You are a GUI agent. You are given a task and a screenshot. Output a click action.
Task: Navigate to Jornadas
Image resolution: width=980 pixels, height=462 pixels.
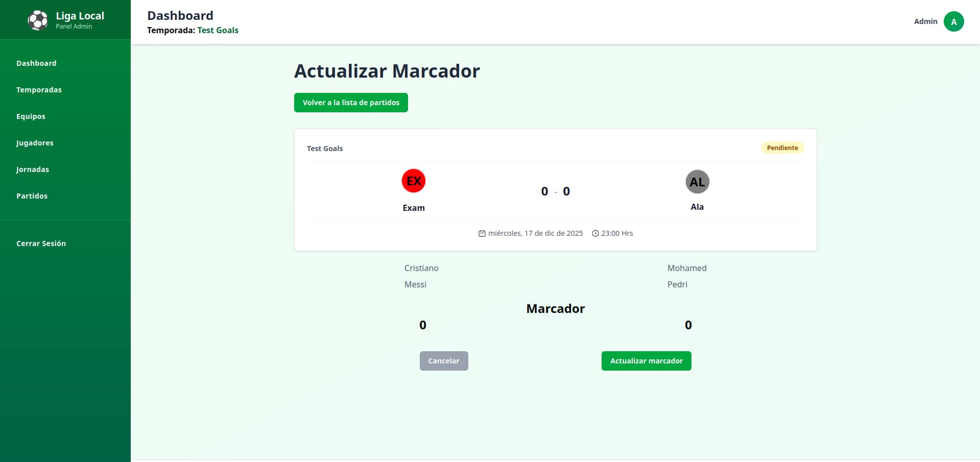pyautogui.click(x=33, y=169)
